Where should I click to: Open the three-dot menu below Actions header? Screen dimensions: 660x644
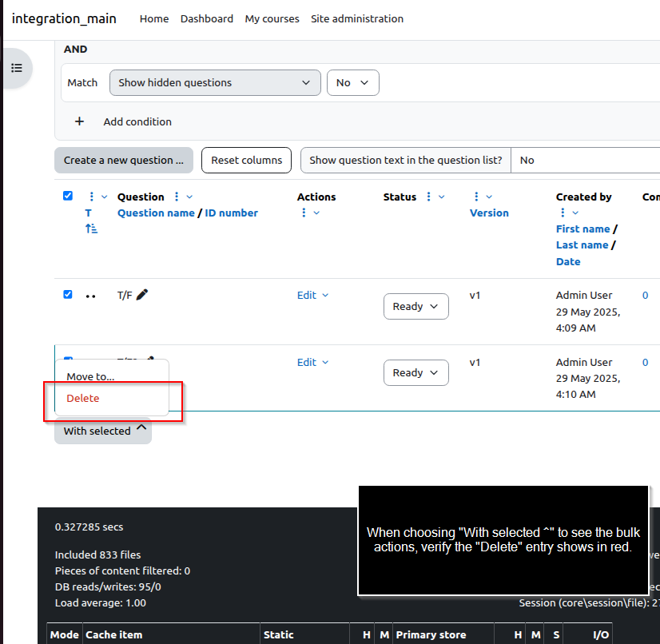(304, 213)
